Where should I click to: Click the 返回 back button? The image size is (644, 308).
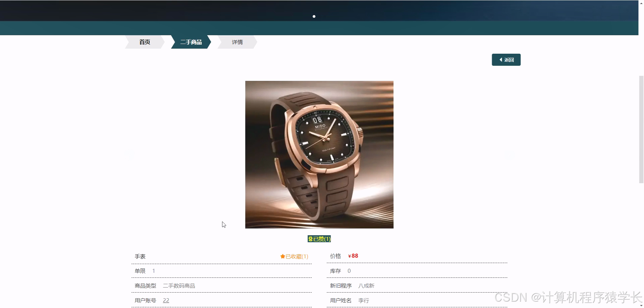(506, 60)
